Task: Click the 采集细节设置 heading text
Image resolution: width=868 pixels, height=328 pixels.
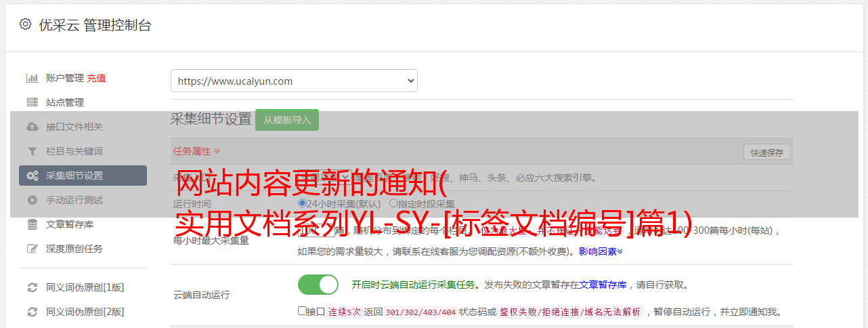Action: (211, 119)
